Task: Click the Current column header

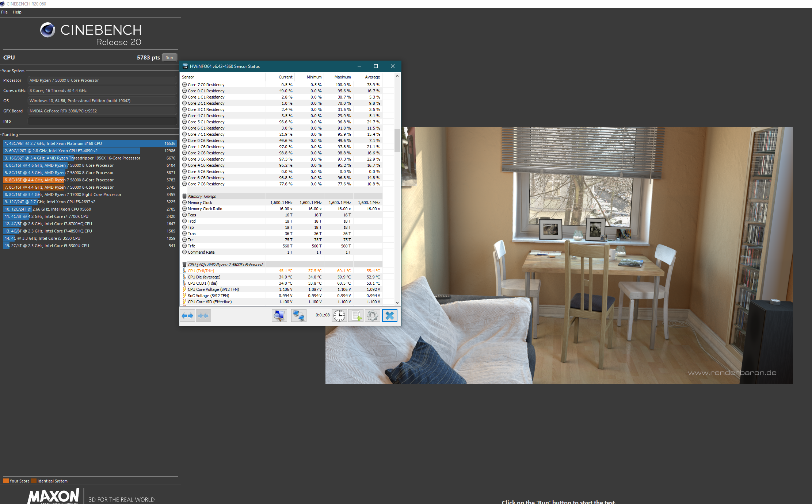Action: (x=280, y=77)
